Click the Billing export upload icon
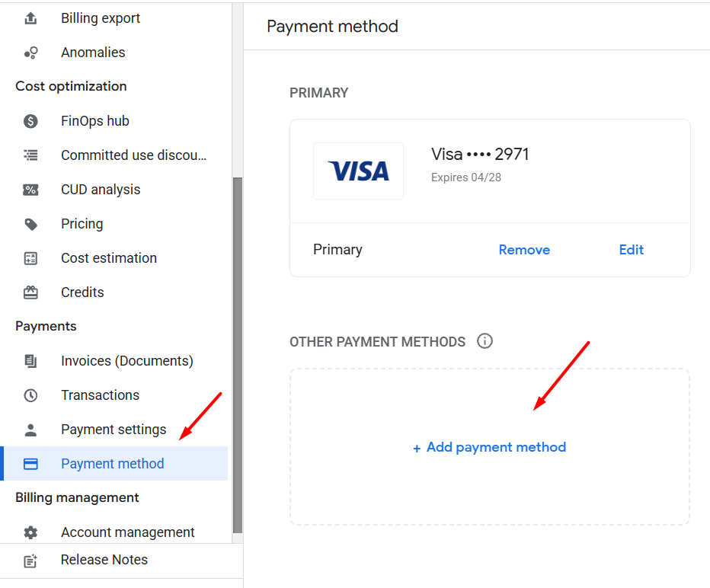Screen dimensions: 710x588 [30, 18]
